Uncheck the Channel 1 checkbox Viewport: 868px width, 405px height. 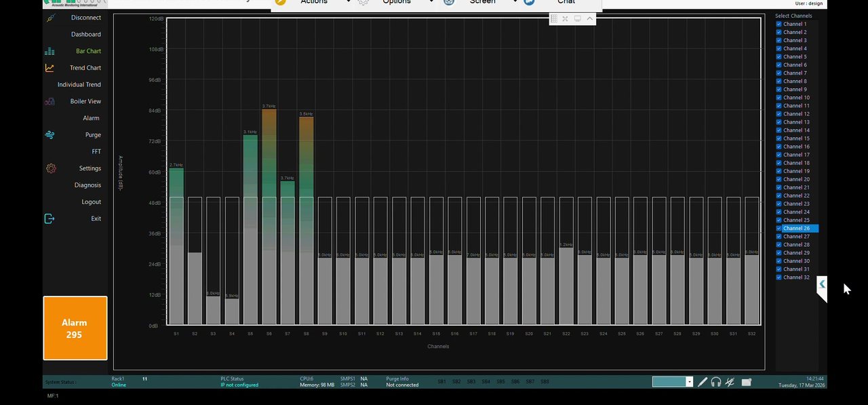pyautogui.click(x=779, y=24)
